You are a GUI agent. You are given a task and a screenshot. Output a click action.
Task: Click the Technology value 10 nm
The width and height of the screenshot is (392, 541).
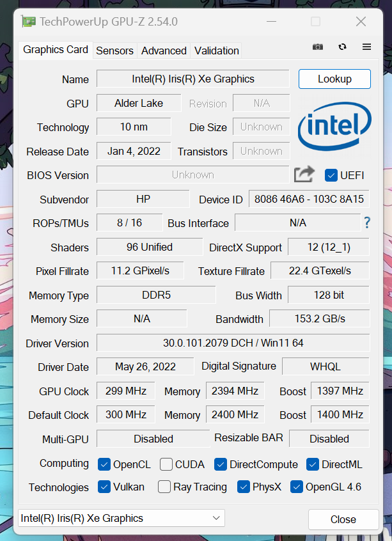click(134, 127)
